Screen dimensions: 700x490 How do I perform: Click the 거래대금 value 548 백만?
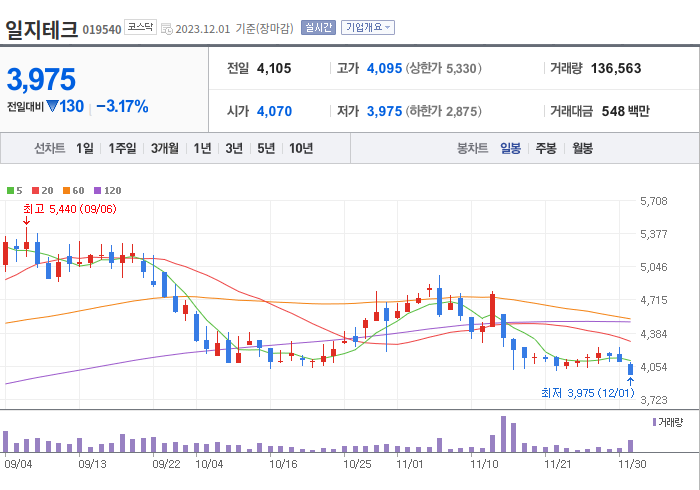pyautogui.click(x=625, y=111)
